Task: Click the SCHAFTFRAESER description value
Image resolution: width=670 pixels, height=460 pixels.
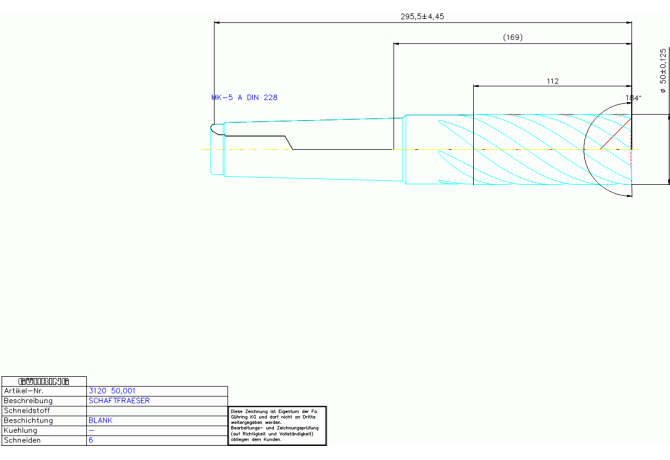Action: (x=119, y=401)
